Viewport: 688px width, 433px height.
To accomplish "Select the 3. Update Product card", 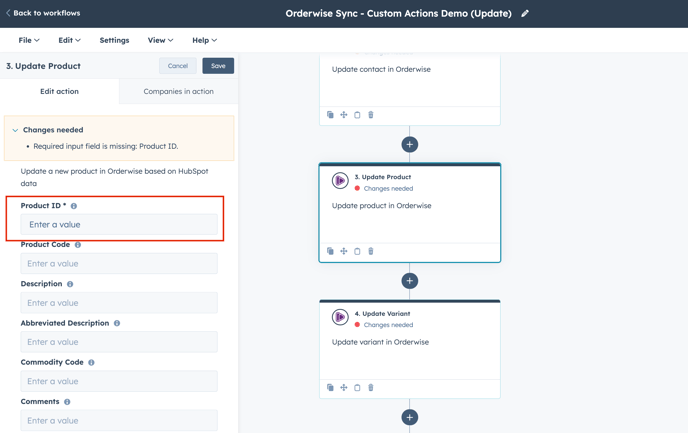I will pyautogui.click(x=409, y=213).
